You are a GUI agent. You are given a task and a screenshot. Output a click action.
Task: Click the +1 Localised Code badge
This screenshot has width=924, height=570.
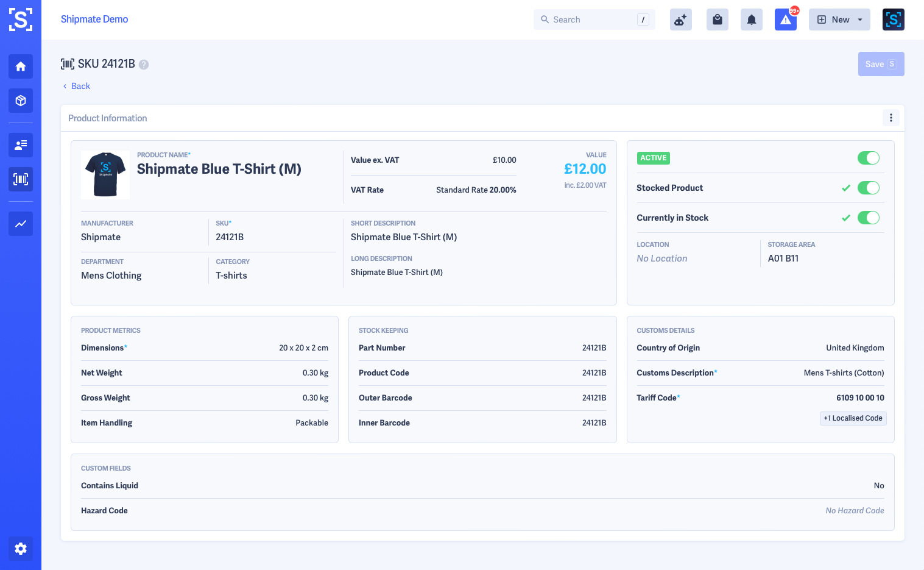pos(853,418)
